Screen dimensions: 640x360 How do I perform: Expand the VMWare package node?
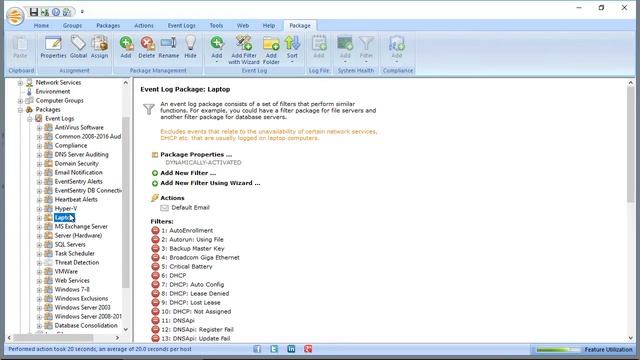click(39, 272)
